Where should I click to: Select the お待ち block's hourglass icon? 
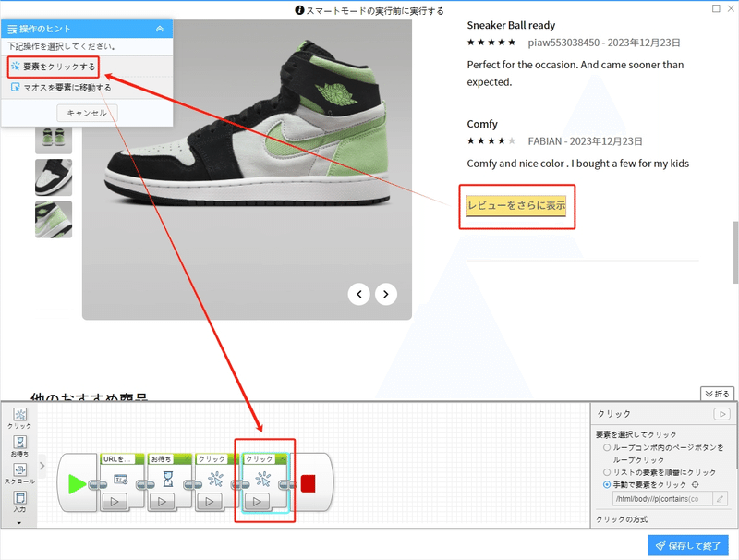pos(168,480)
